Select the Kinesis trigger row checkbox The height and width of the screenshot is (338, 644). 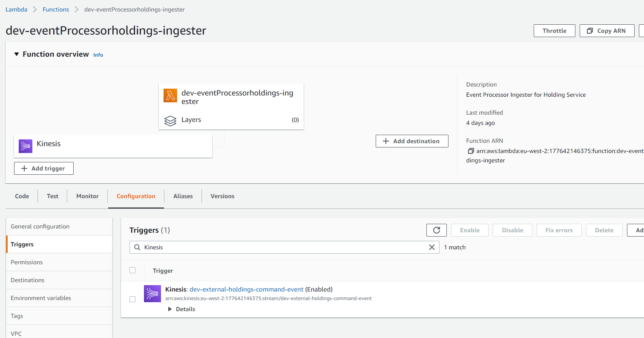click(x=132, y=299)
